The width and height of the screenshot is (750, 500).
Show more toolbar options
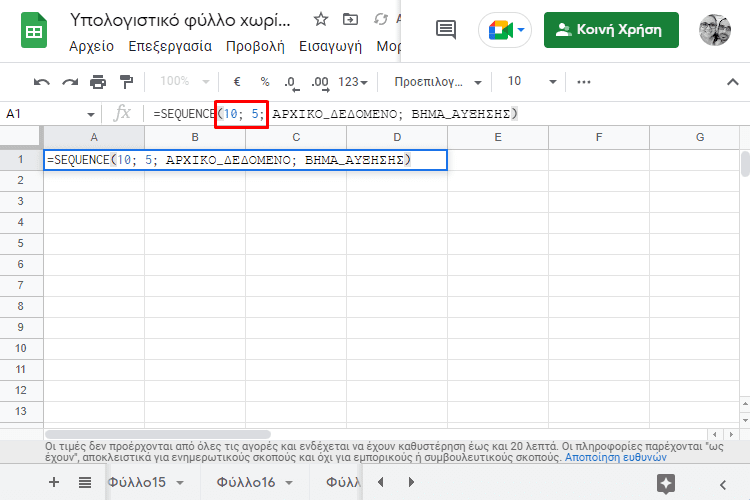(x=584, y=82)
